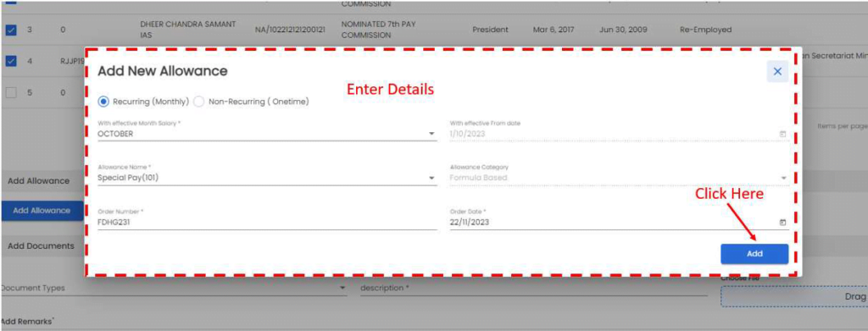Click the calendar icon for effective From date
Viewport: 868px width, 331px height.
782,135
